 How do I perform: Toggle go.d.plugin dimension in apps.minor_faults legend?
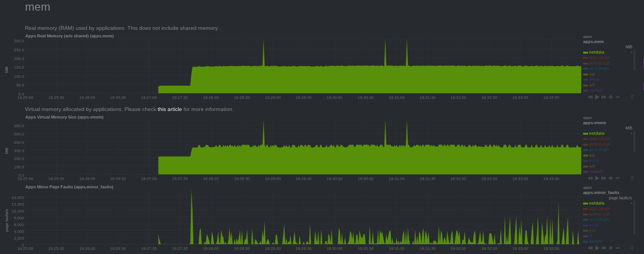[x=599, y=220]
